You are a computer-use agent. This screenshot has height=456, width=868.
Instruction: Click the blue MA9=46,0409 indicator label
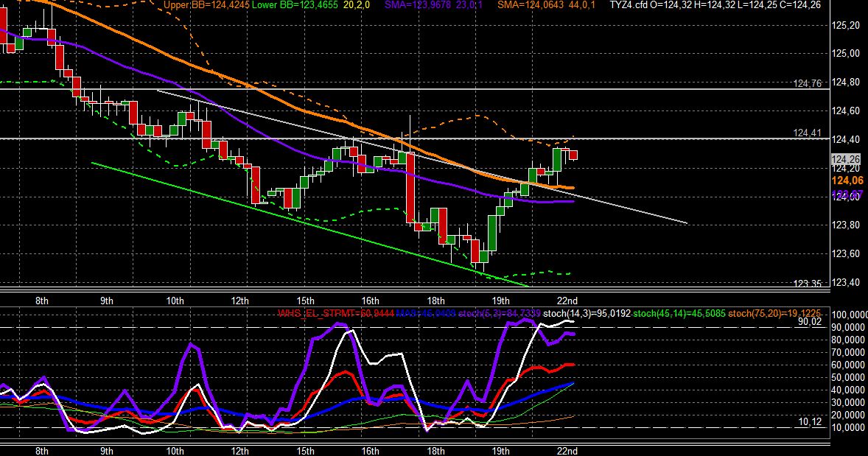[x=426, y=314]
